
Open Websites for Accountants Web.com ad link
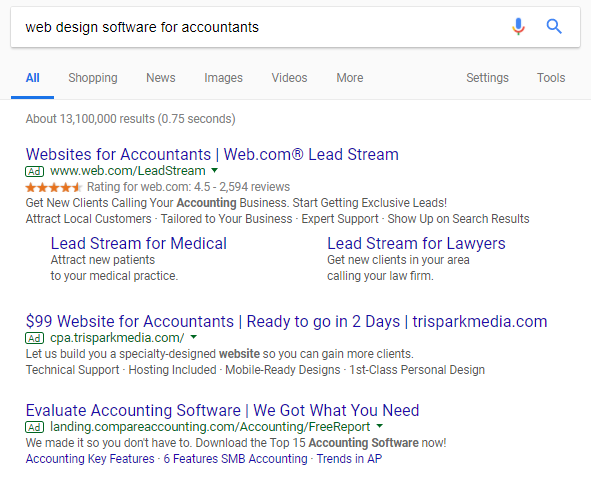coord(212,154)
